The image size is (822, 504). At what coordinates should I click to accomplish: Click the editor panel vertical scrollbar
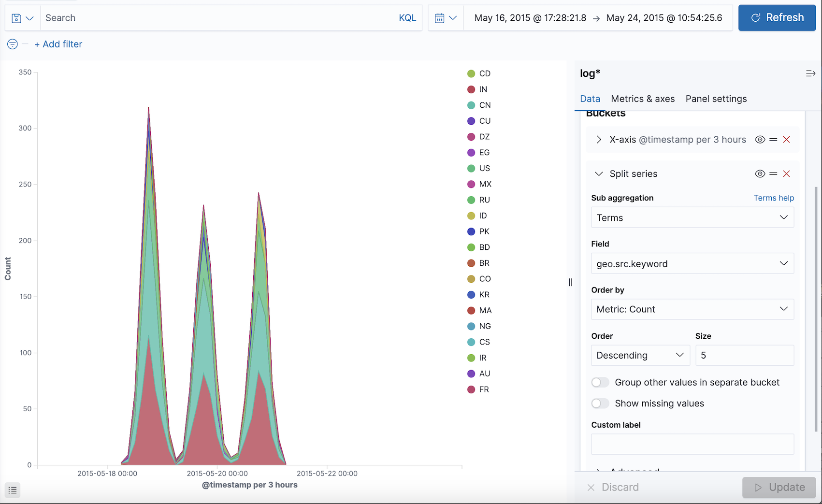point(817,309)
